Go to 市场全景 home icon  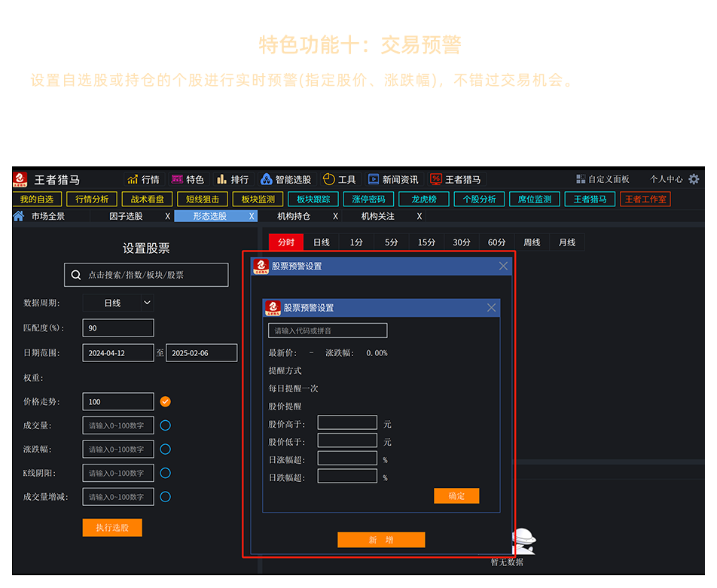[19, 216]
